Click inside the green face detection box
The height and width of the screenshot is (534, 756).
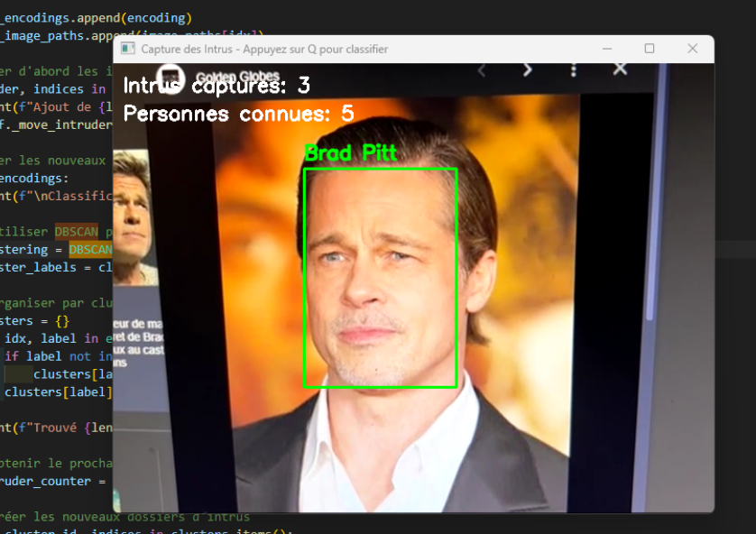pyautogui.click(x=380, y=278)
